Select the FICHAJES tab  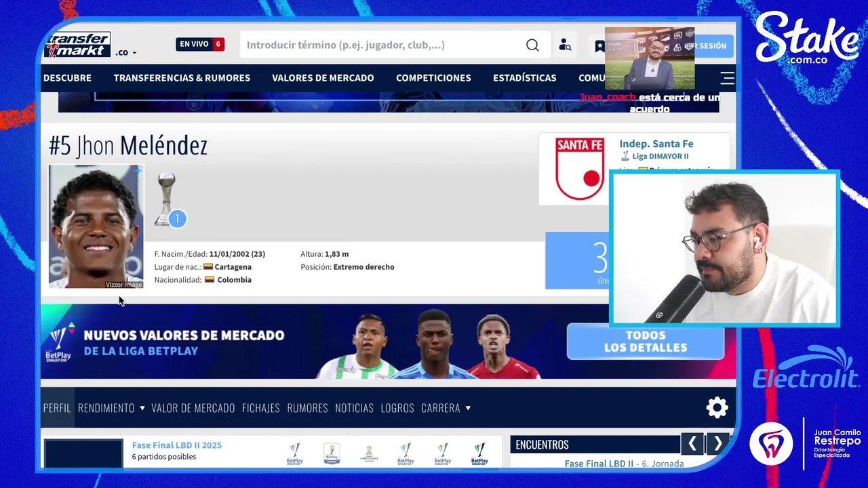coord(261,408)
